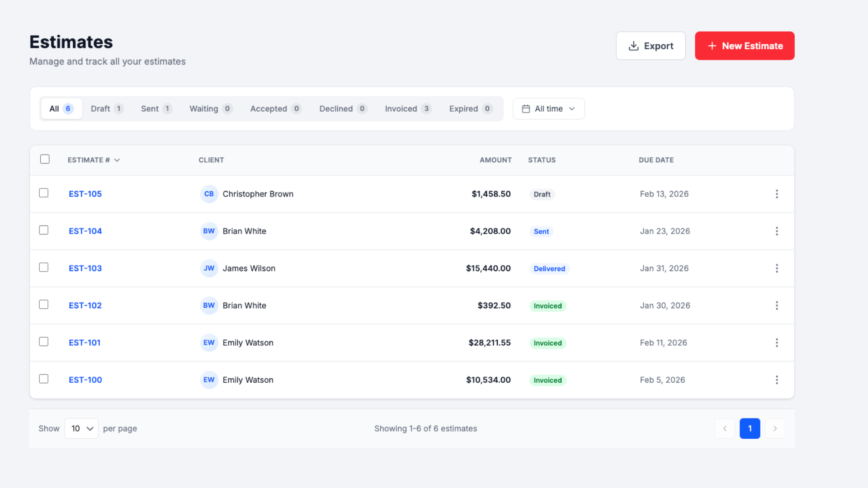The width and height of the screenshot is (868, 488).
Task: Check the checkbox for EST-104
Action: click(x=43, y=230)
